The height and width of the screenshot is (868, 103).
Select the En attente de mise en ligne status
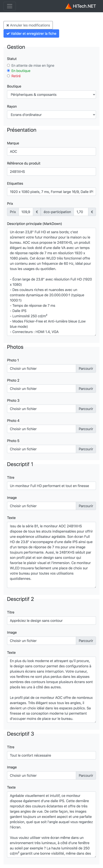tap(8, 65)
